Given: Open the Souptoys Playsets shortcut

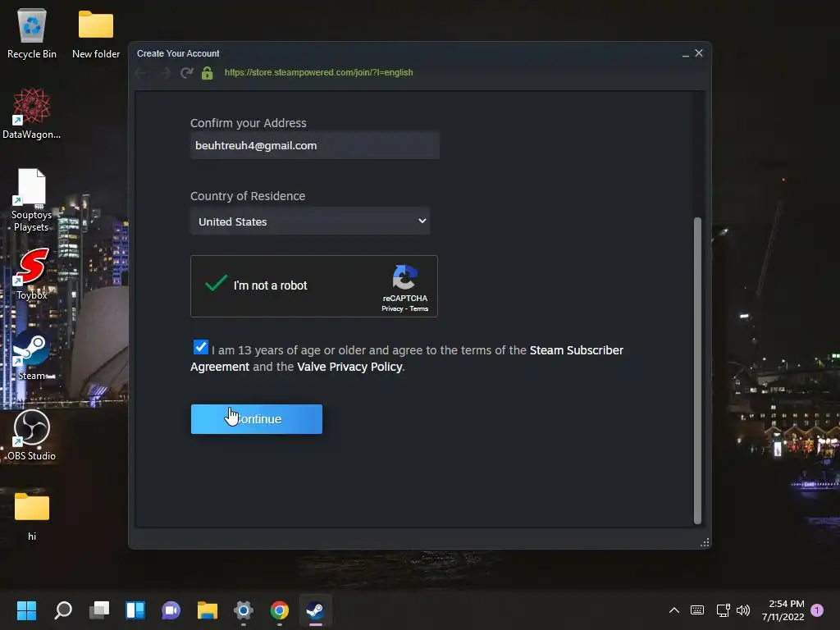Looking at the screenshot, I should tap(32, 200).
